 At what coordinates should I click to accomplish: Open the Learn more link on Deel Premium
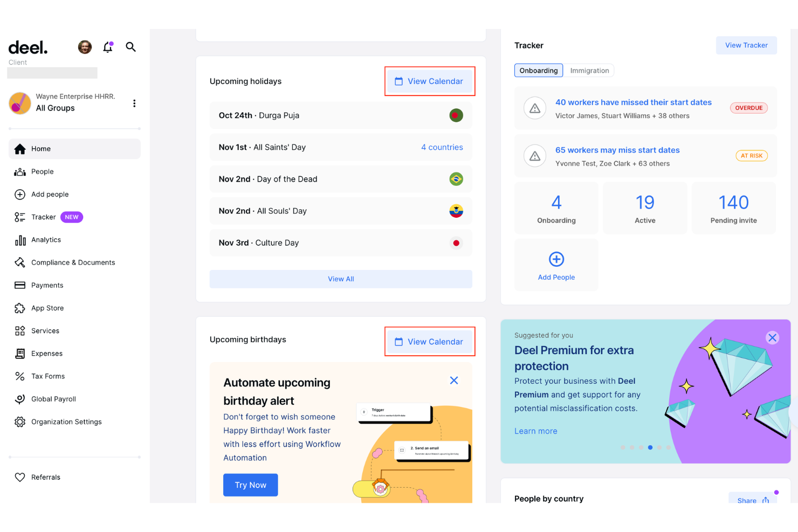pos(535,431)
